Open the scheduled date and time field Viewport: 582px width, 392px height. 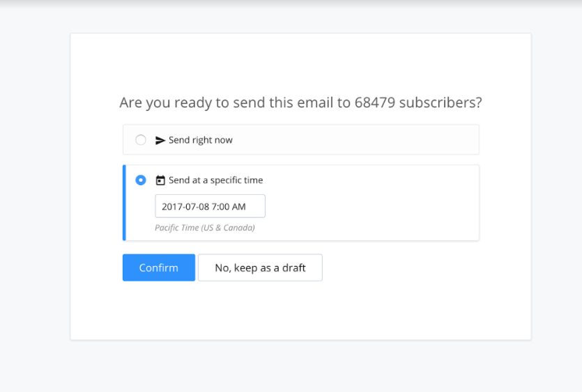click(210, 206)
